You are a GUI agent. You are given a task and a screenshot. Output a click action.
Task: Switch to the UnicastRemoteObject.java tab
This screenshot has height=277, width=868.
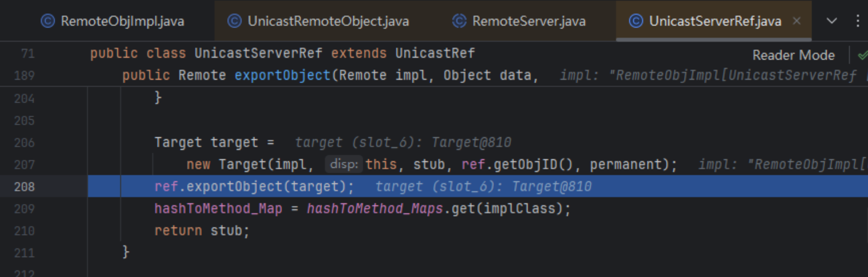pos(328,21)
